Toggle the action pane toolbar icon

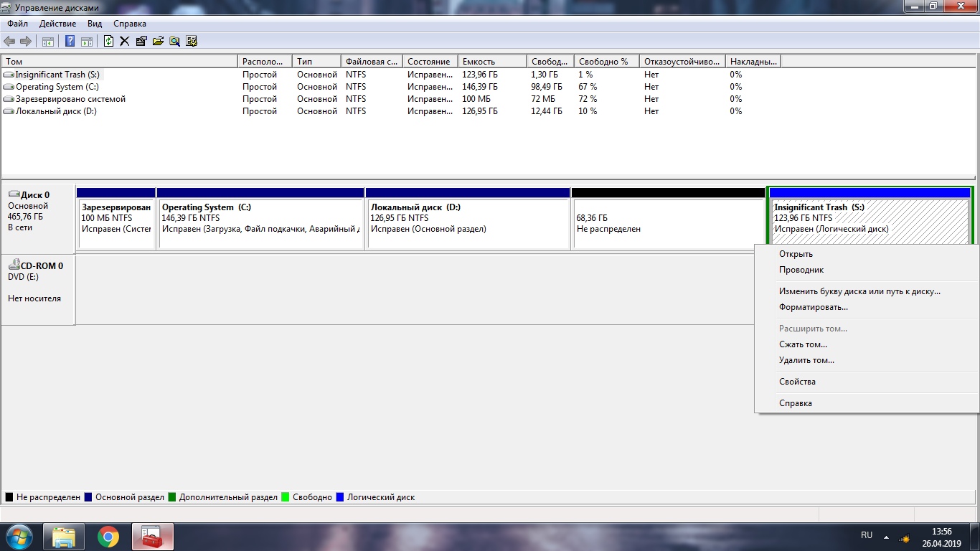(x=86, y=41)
